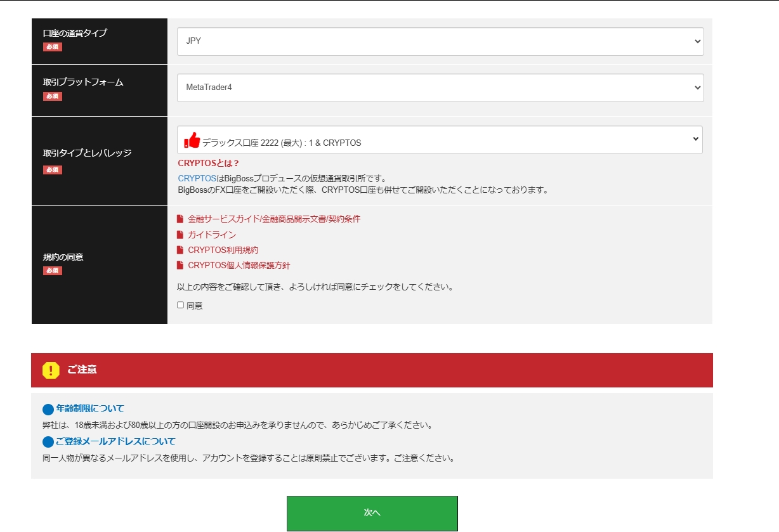The width and height of the screenshot is (779, 532).
Task: Click the 口座の通貨タイプ label
Action: (x=75, y=33)
